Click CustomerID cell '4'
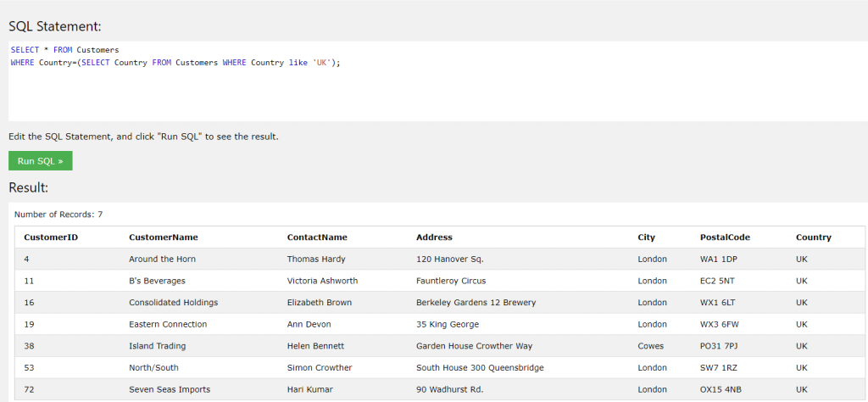Image resolution: width=868 pixels, height=402 pixels. click(26, 259)
